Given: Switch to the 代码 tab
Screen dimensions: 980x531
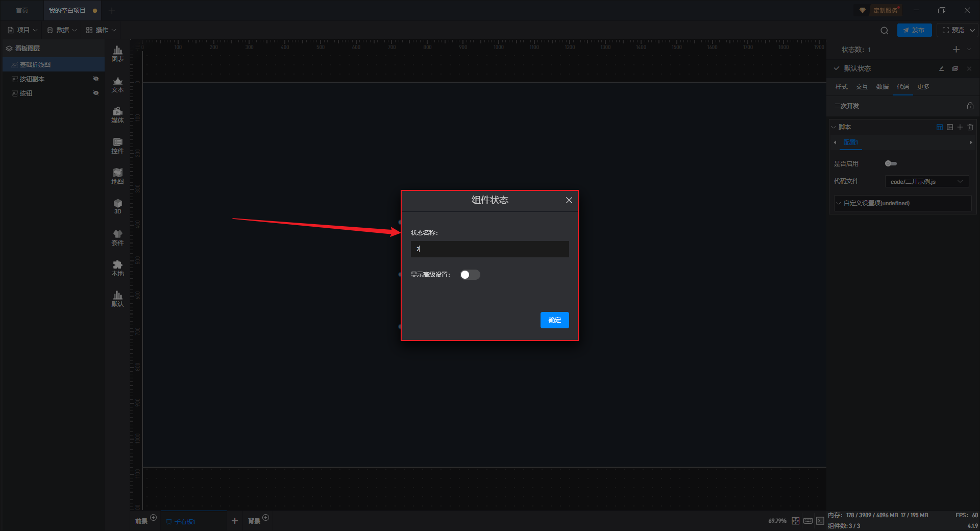Looking at the screenshot, I should click(902, 87).
